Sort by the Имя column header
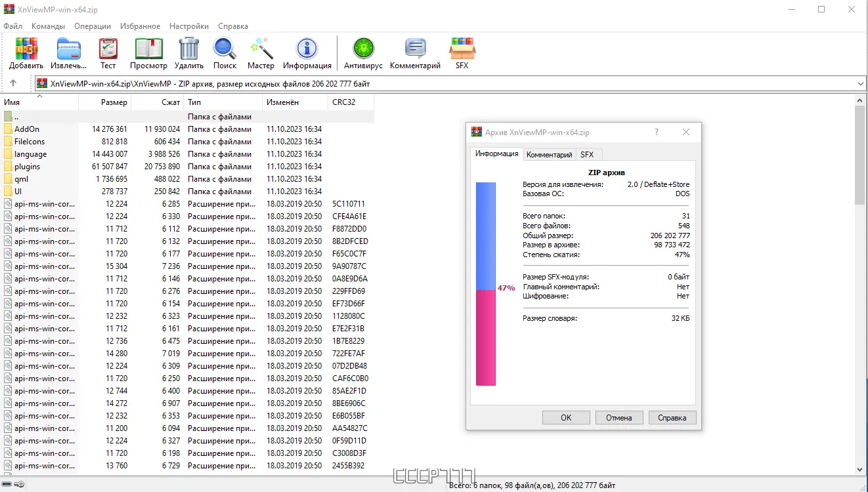The width and height of the screenshot is (868, 492). tap(40, 102)
